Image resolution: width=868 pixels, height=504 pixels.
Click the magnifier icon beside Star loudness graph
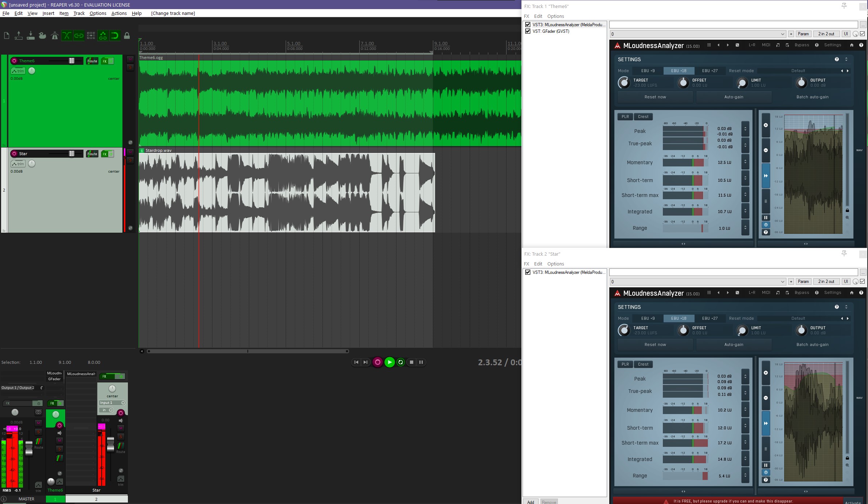click(x=847, y=465)
